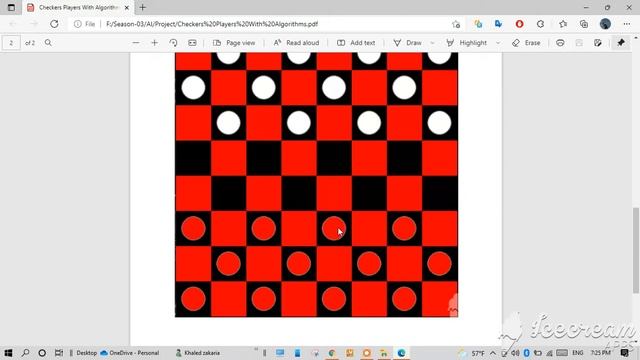Click the Save as icon in PDF toolbar
Viewport: 640px width, 360px height.
click(598, 43)
